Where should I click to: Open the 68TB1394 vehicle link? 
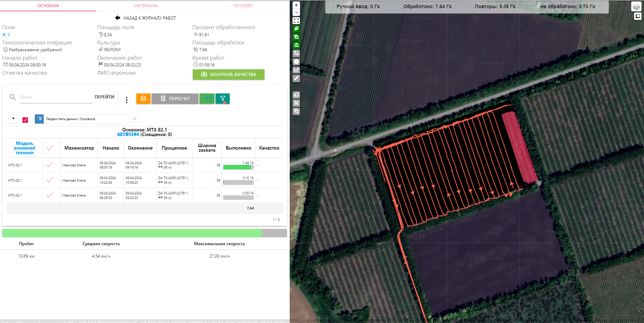[128, 135]
